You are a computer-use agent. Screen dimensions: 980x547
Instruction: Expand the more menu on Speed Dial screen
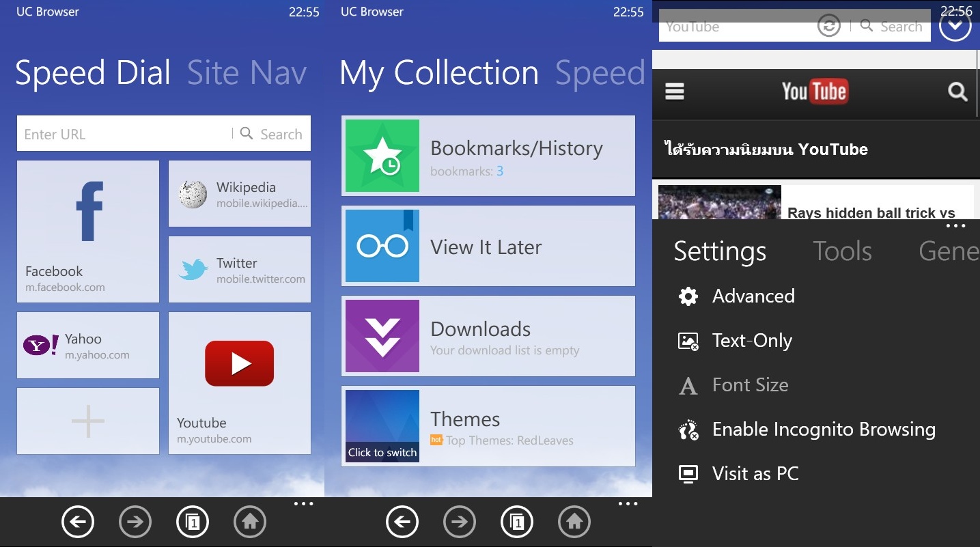coord(303,504)
